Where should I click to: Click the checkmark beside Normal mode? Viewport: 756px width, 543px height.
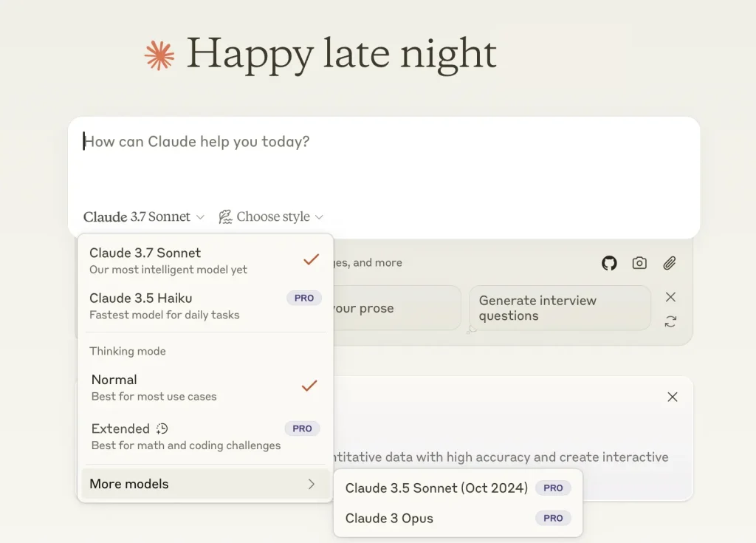point(309,386)
